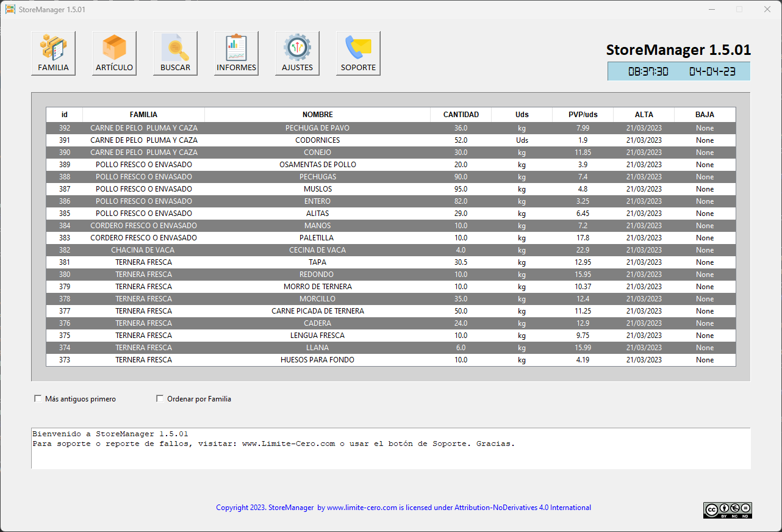Image resolution: width=782 pixels, height=532 pixels.
Task: Select the MANOS row
Action: coord(391,226)
